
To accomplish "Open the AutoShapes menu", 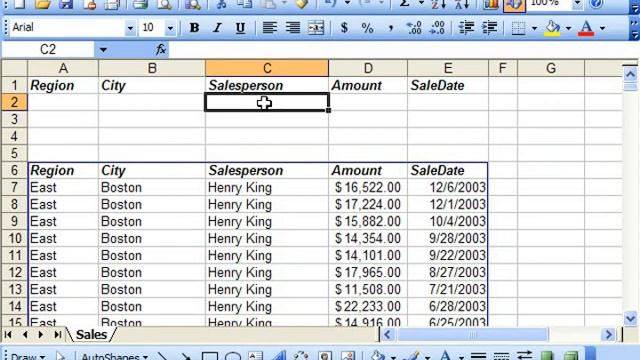I will point(114,356).
